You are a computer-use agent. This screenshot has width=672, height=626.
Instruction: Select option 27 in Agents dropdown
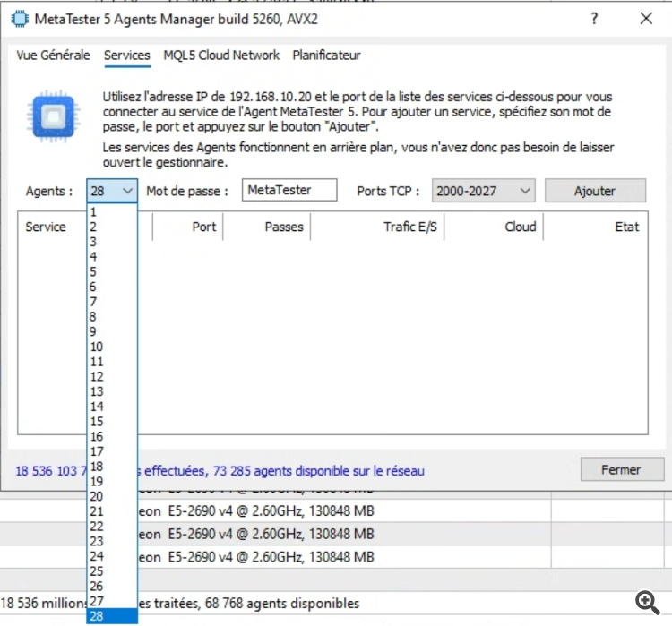click(112, 601)
